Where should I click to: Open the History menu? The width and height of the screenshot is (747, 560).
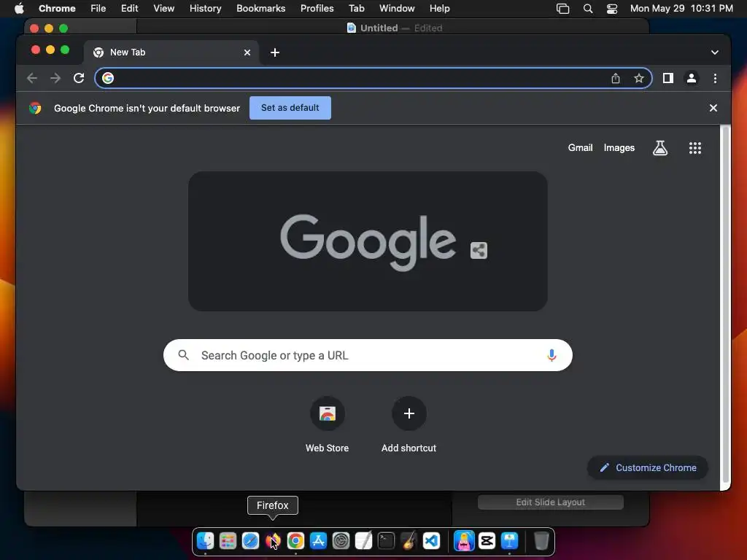[205, 9]
